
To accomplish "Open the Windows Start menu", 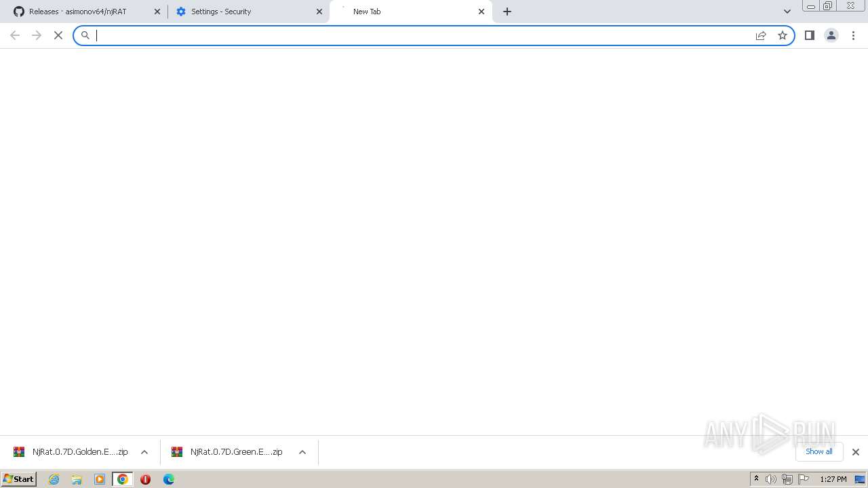I will pyautogui.click(x=19, y=479).
